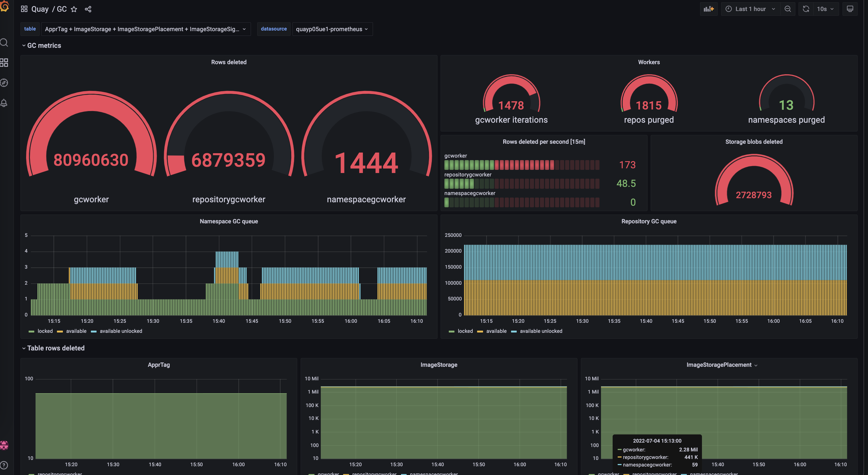Open the Dashboards sidebar icon
868x475 pixels.
[5, 63]
